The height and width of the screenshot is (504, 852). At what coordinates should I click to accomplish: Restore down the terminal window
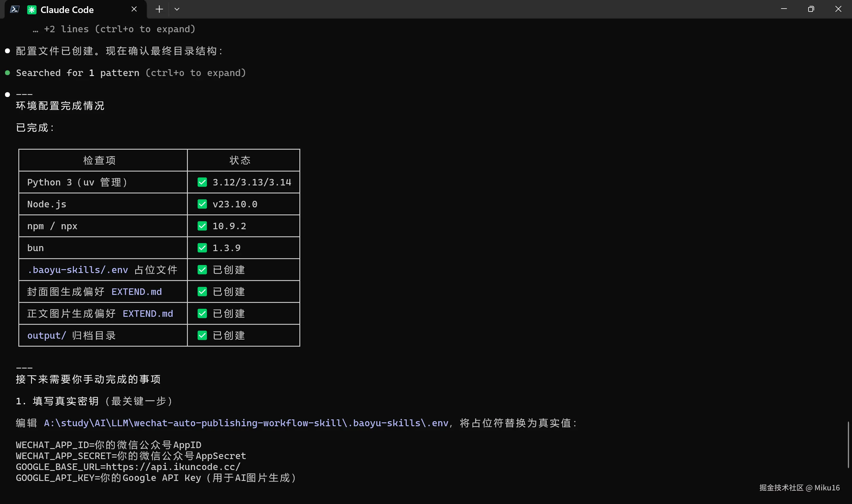(x=811, y=9)
